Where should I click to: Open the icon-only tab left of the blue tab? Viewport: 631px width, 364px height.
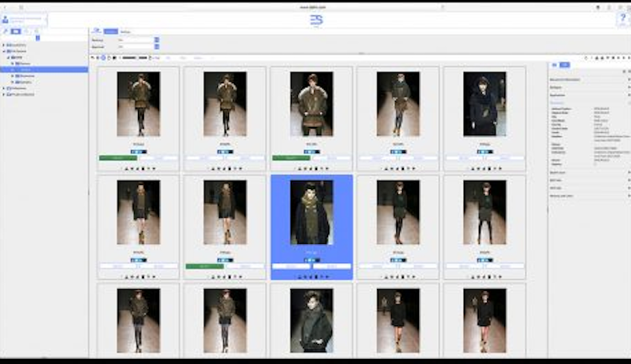[x=97, y=31]
